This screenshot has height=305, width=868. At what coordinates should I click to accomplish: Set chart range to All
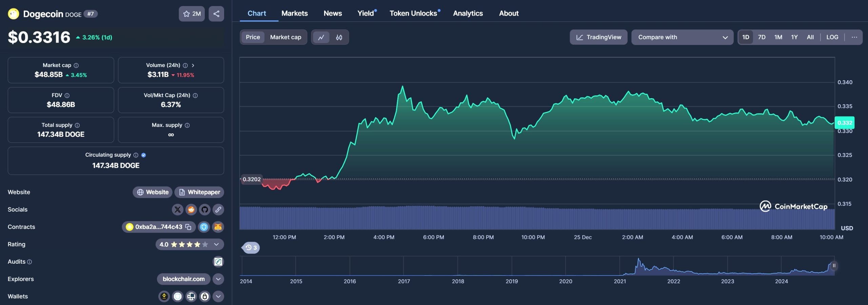(810, 37)
